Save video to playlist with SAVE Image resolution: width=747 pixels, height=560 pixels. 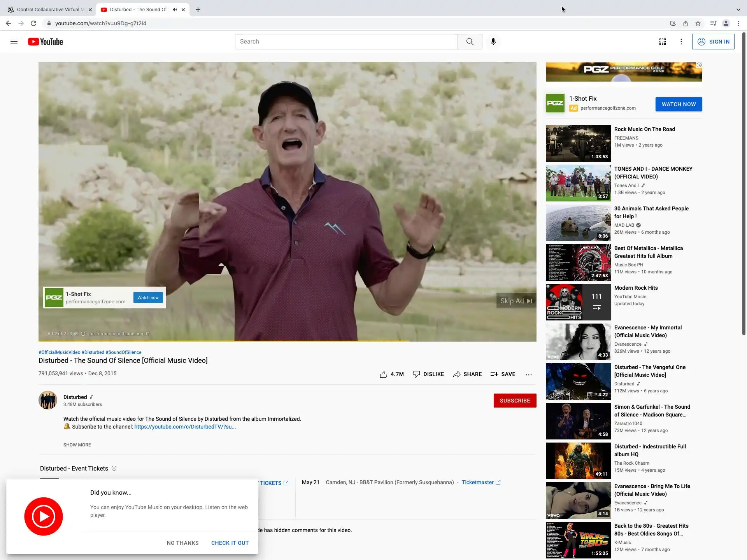(503, 374)
